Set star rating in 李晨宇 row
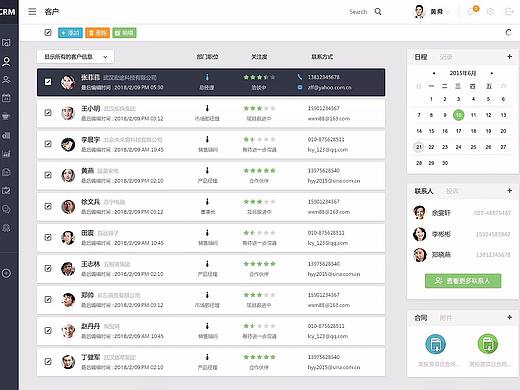This screenshot has width=520, height=390. 259,139
